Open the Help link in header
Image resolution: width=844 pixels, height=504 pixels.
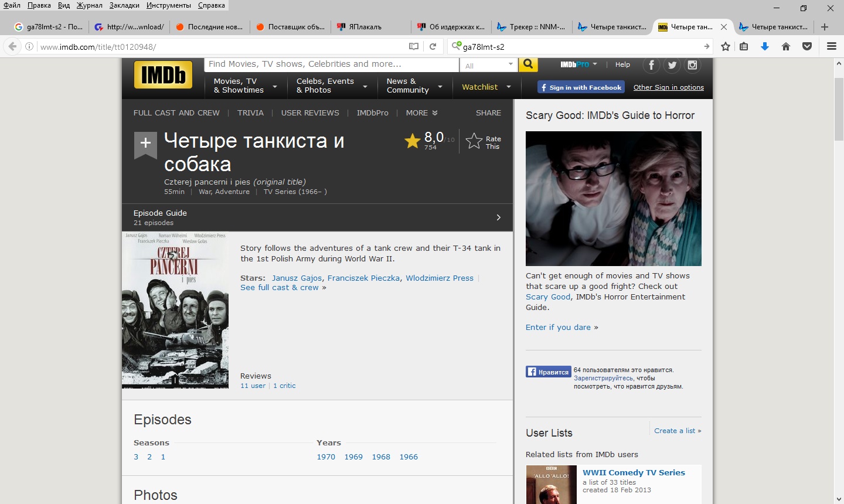pos(622,64)
